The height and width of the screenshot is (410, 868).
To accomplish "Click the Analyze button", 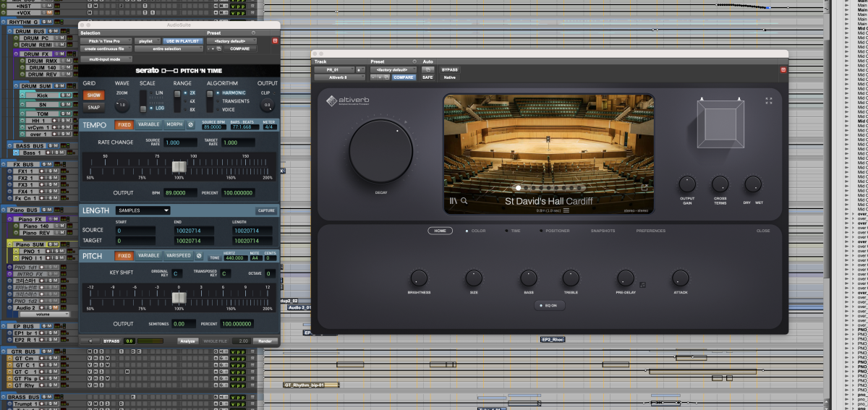I will tap(187, 341).
